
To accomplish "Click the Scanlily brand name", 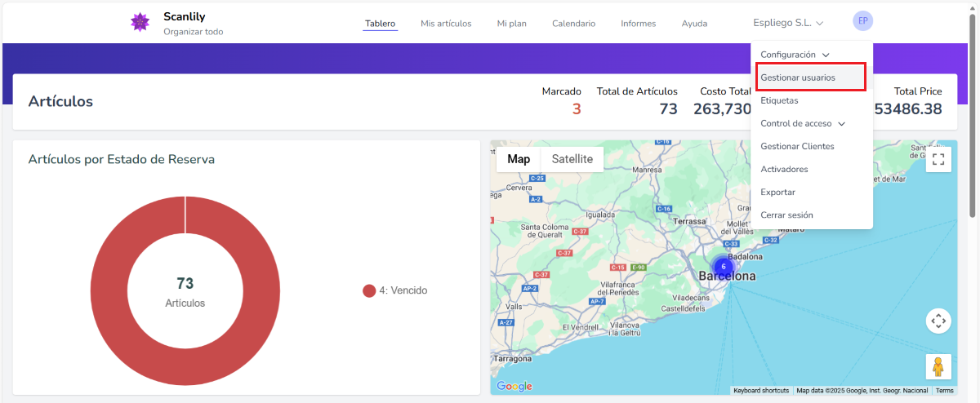I will pyautogui.click(x=184, y=16).
